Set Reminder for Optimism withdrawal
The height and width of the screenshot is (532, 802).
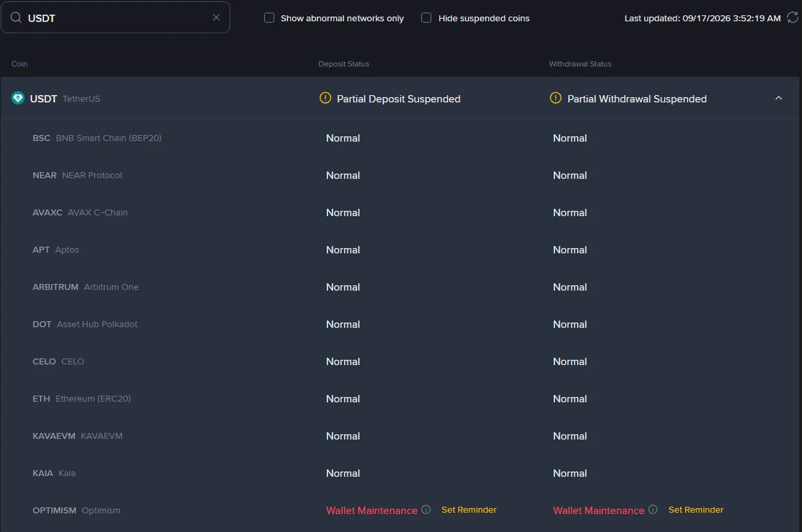696,510
